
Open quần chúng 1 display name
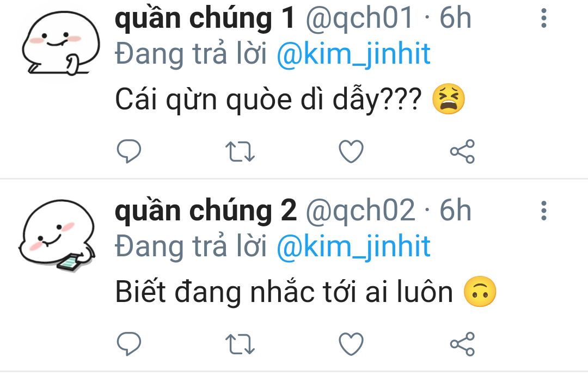click(205, 20)
